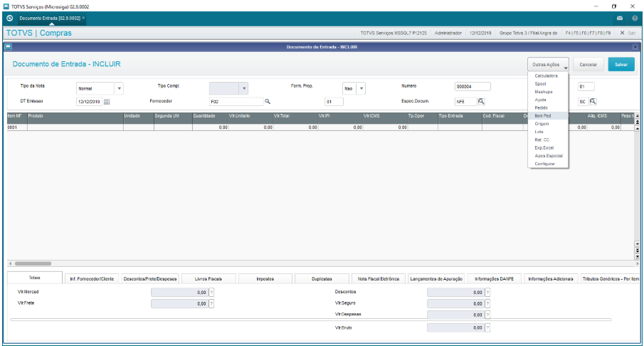Image resolution: width=644 pixels, height=346 pixels.
Task: Open the help question mark in header
Action: pos(635,18)
